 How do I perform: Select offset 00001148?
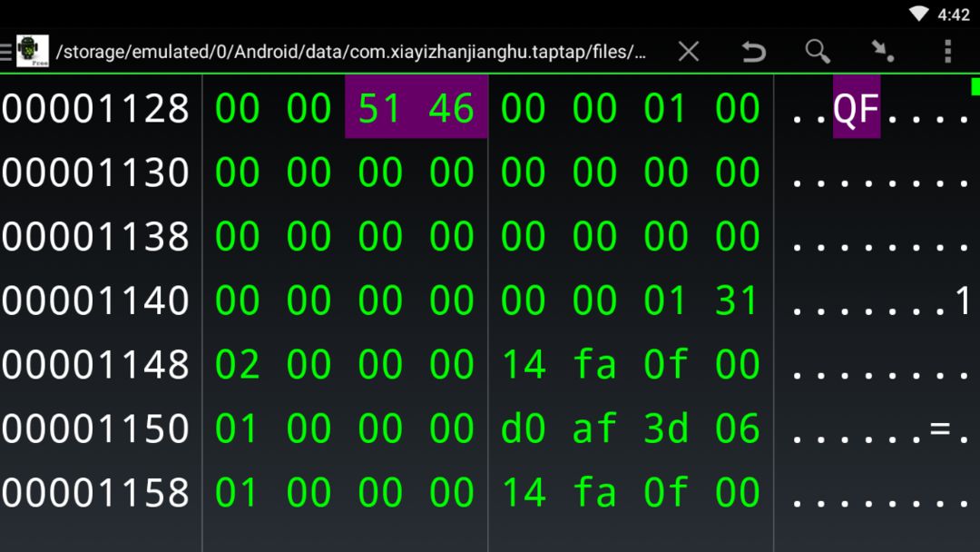click(95, 364)
